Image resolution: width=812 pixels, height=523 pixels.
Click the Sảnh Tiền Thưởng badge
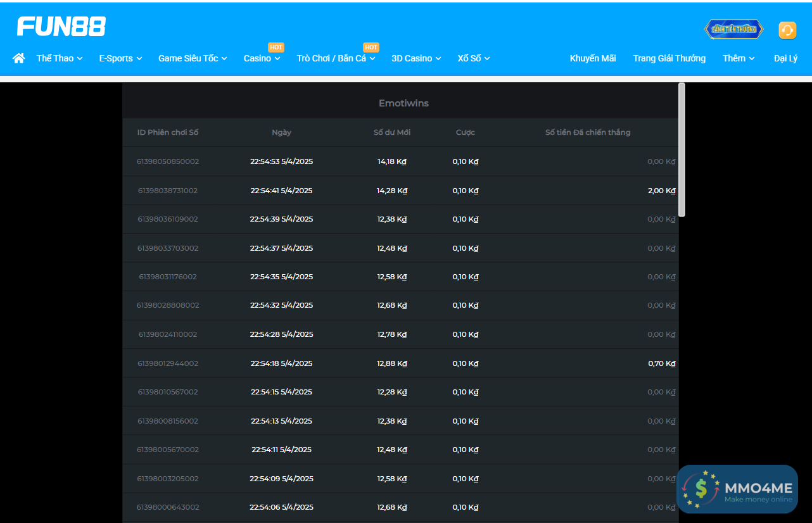pyautogui.click(x=733, y=30)
